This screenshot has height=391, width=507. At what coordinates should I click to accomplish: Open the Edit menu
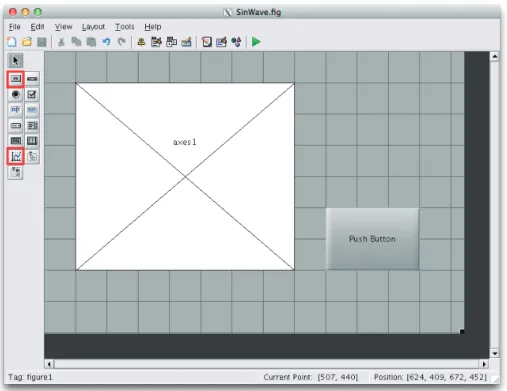[x=37, y=27]
